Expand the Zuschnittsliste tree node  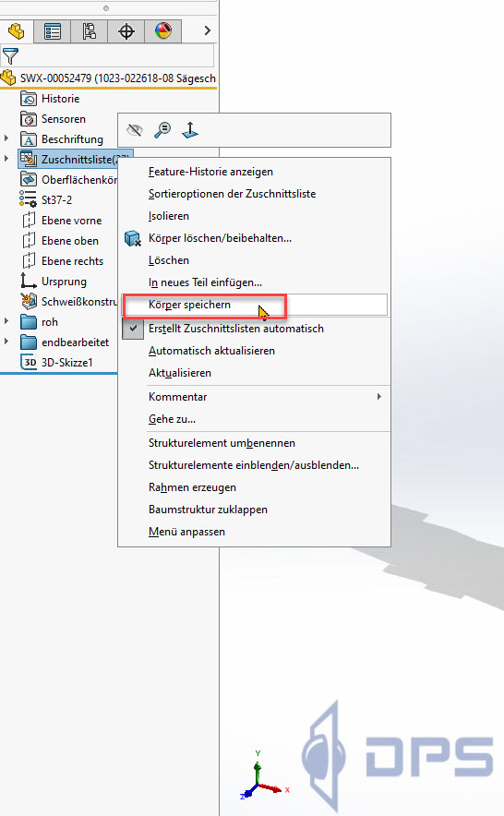tap(6, 158)
